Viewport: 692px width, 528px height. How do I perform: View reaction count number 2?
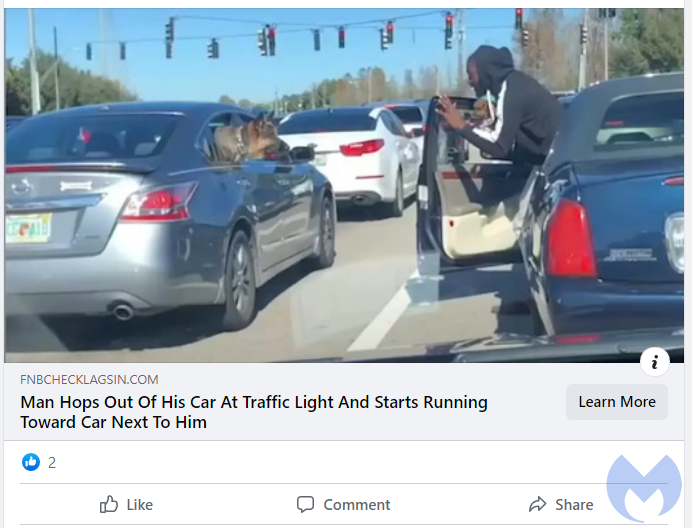[52, 463]
